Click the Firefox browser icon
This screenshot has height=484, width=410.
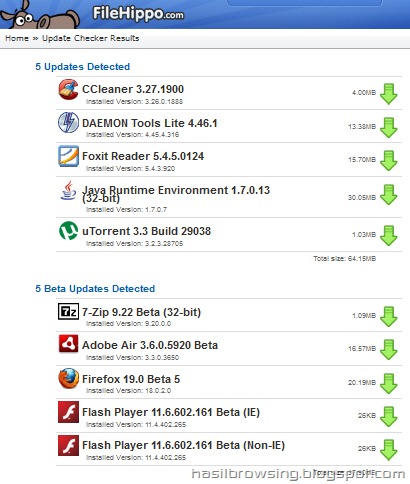(68, 378)
